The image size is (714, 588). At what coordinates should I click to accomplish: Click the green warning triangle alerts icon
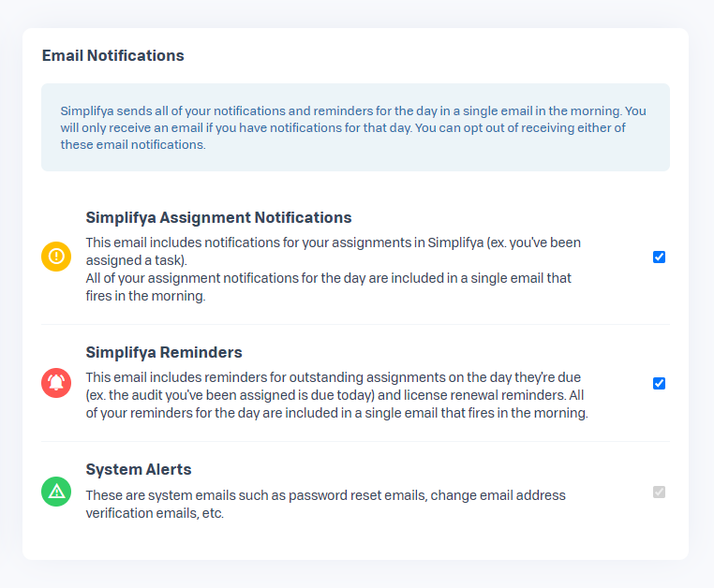[x=56, y=491]
